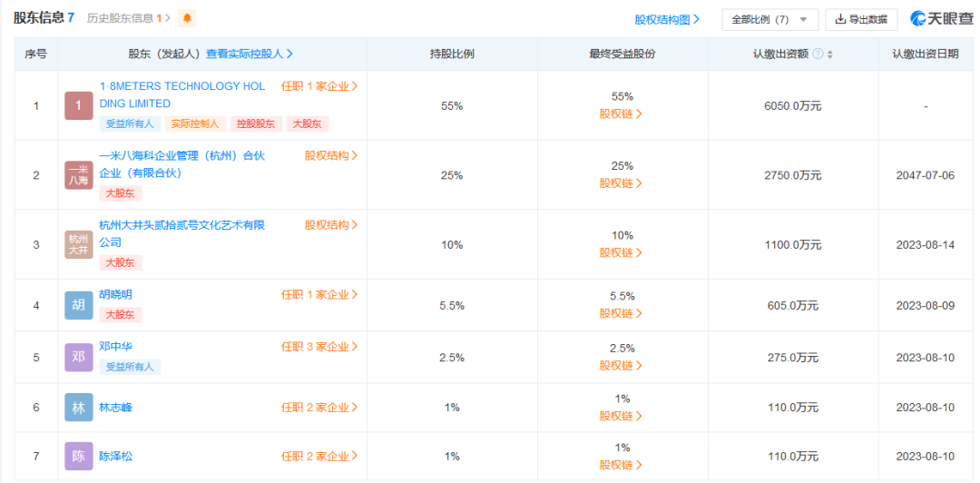Expand 股权链 in the 55% row
The width and height of the screenshot is (980, 483).
(x=622, y=114)
